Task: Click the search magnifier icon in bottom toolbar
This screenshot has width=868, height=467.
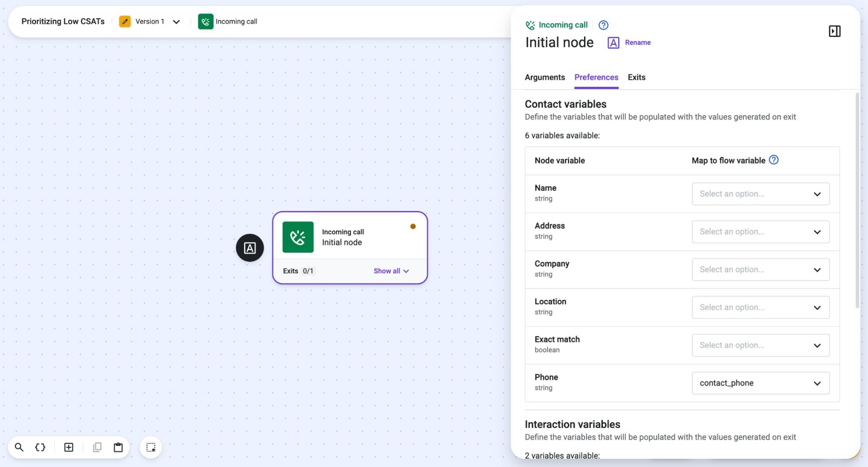Action: click(19, 447)
